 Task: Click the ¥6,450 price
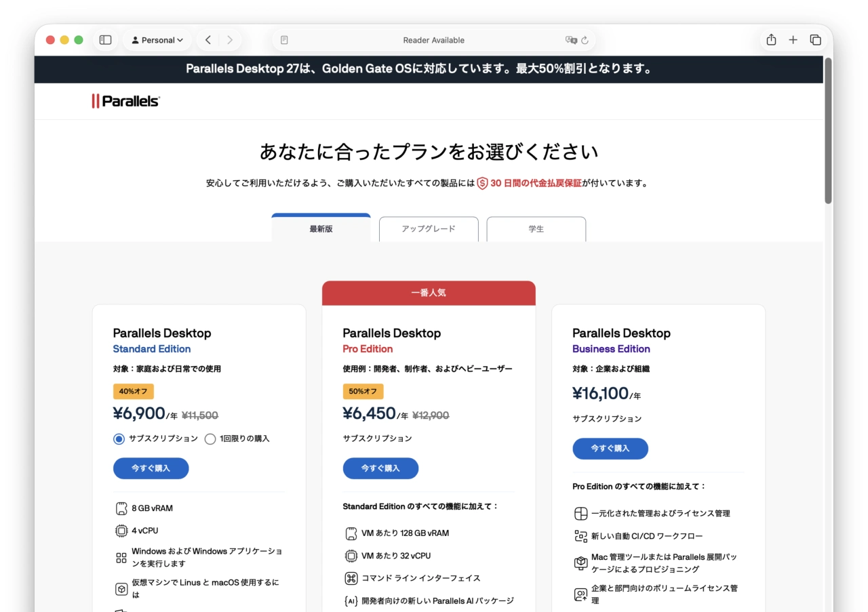click(x=369, y=413)
